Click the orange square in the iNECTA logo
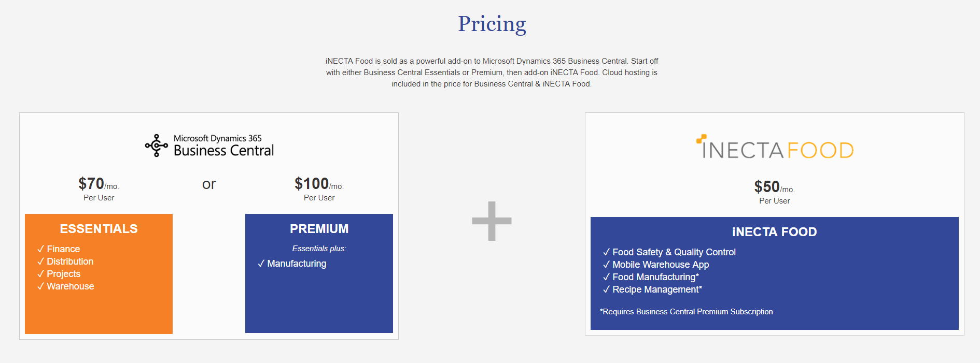 pos(702,138)
